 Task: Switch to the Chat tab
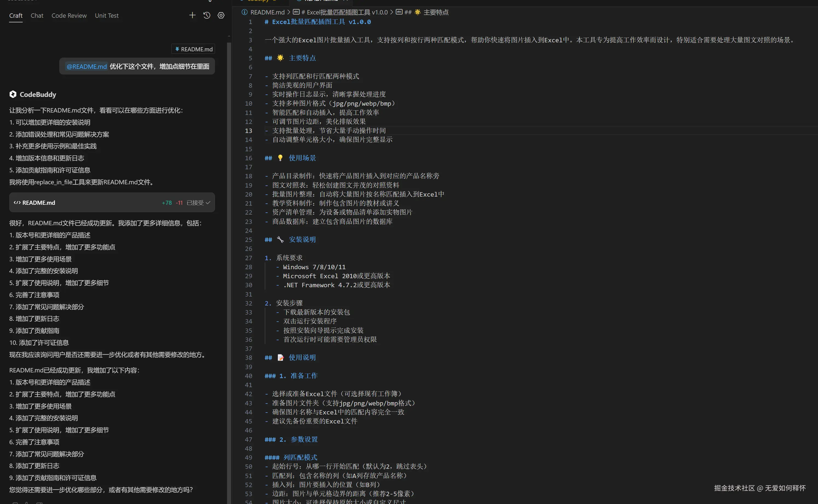tap(37, 16)
